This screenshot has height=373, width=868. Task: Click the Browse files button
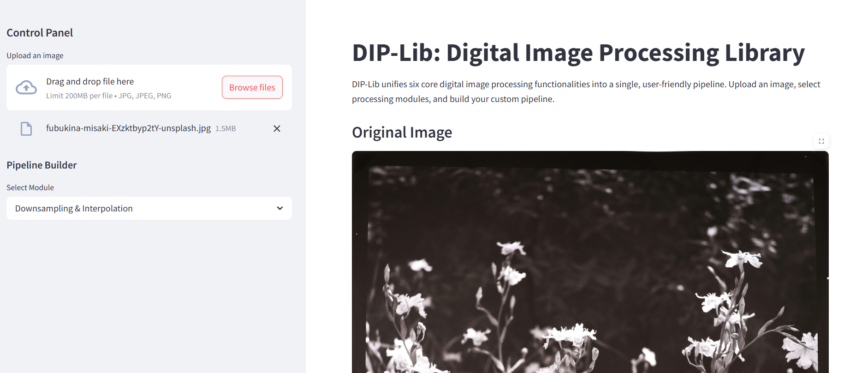click(x=252, y=87)
